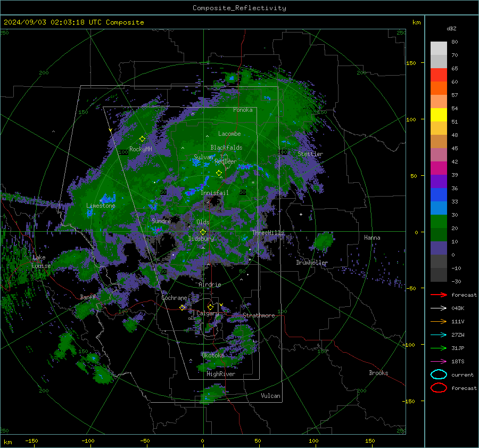Click the 150 km mark on right axis
Viewport: 479px width, 448px height.
point(411,63)
